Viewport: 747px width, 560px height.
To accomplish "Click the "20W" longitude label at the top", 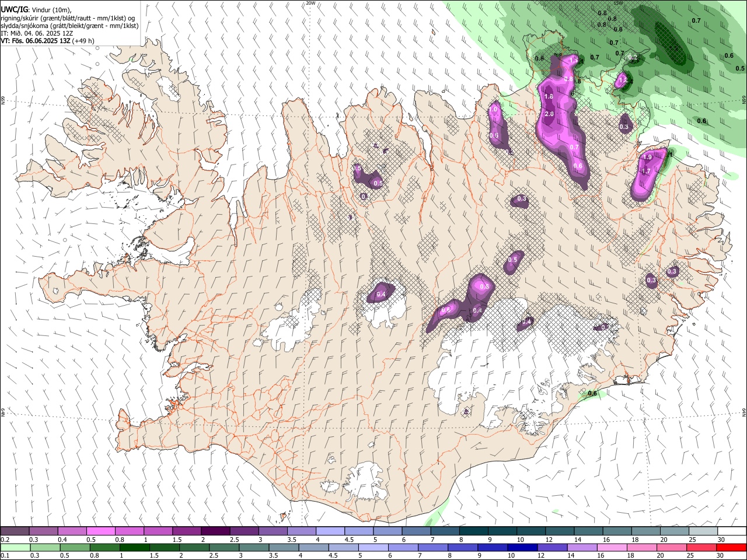I will coord(310,3).
